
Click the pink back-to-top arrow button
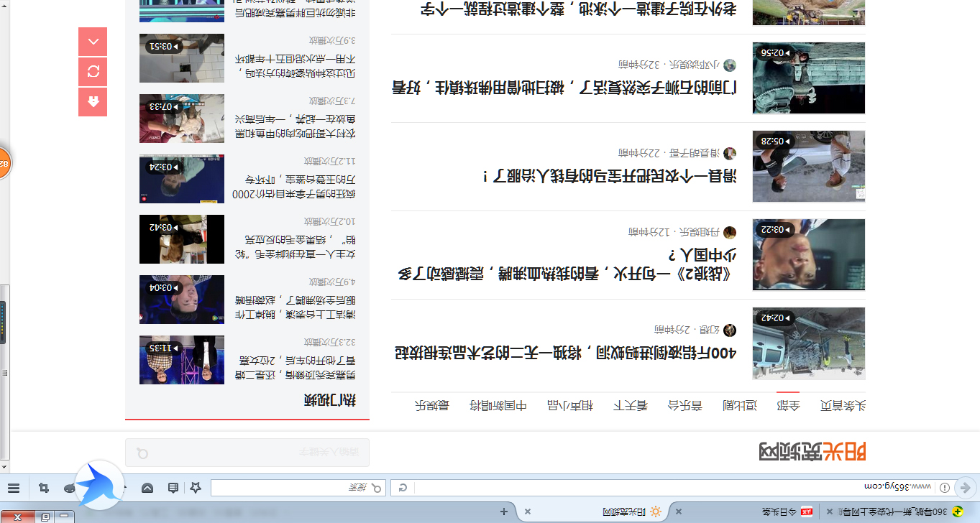click(x=93, y=102)
